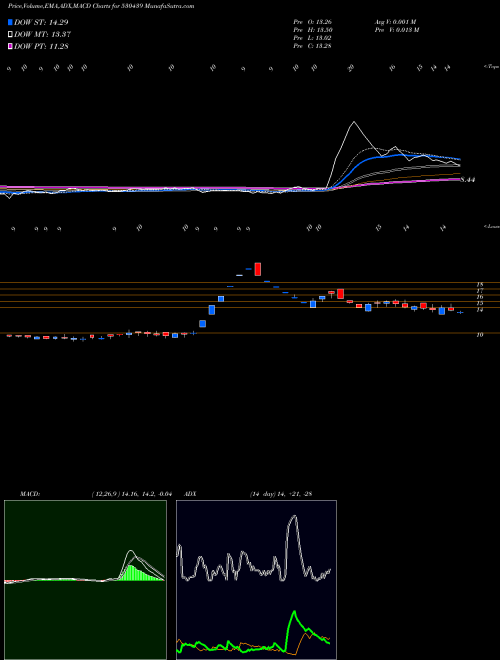
Task: Click the 'Pre L: 13.02' low value
Action: tap(312, 38)
